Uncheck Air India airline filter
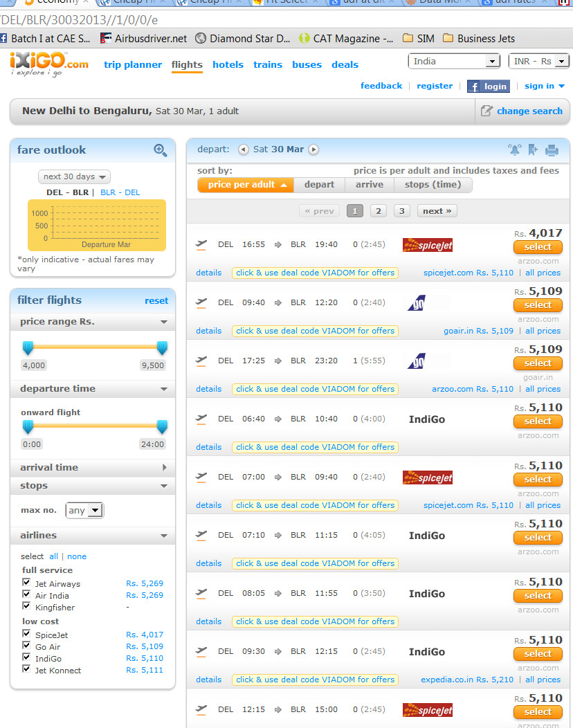 [26, 594]
